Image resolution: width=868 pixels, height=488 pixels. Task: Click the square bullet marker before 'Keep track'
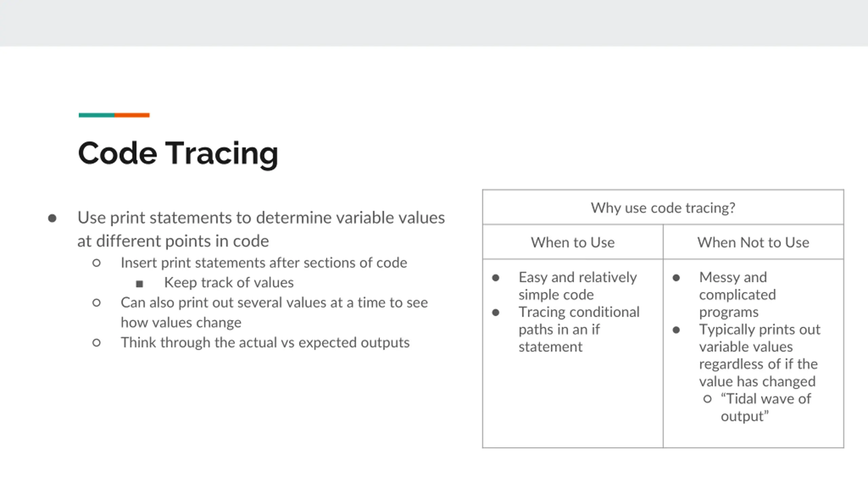coord(139,284)
